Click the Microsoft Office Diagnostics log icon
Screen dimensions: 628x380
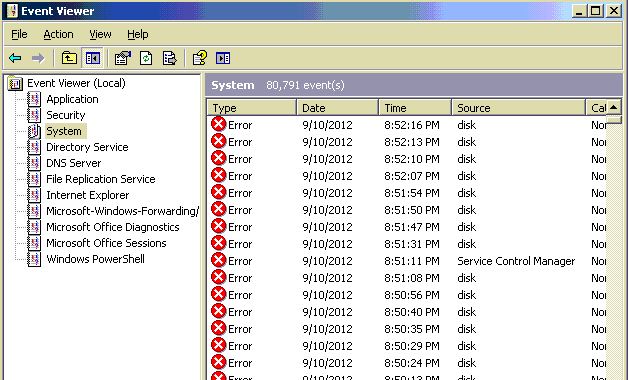click(34, 227)
